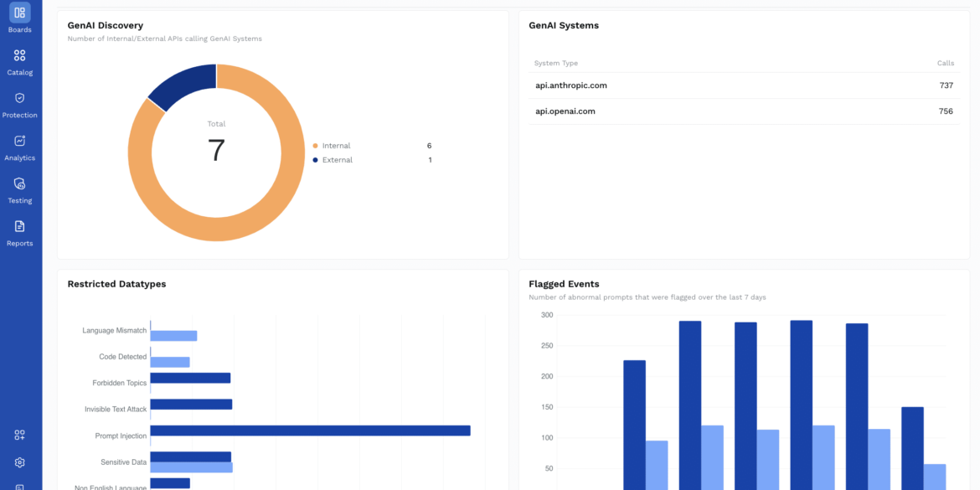This screenshot has width=980, height=490.
Task: Sort by Calls column header
Action: 945,64
